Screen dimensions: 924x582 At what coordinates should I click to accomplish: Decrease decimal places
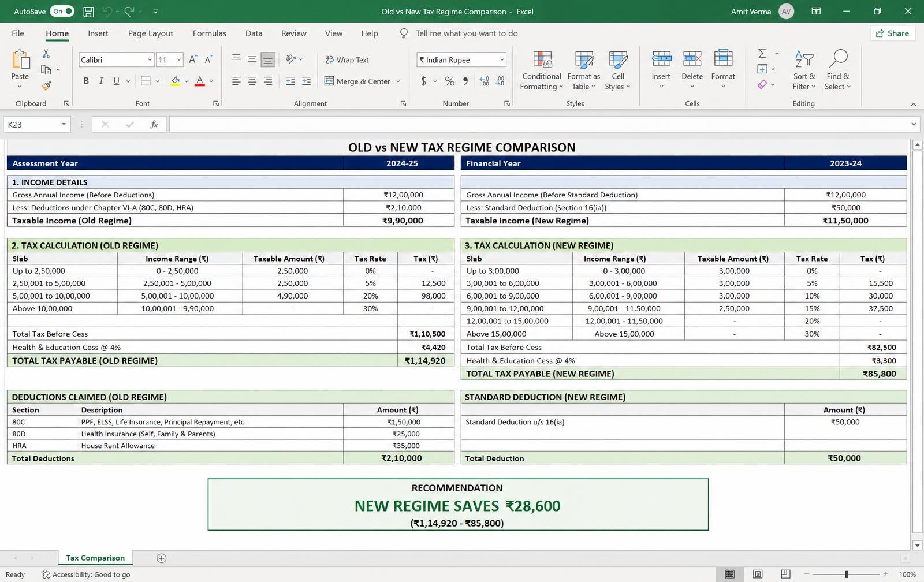pos(500,81)
